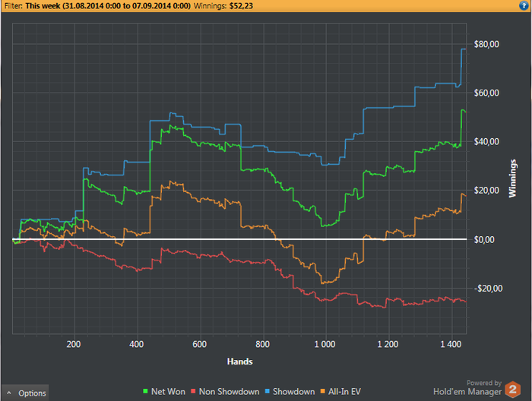The image size is (532, 401).
Task: Toggle the Net Won legend label
Action: [168, 392]
